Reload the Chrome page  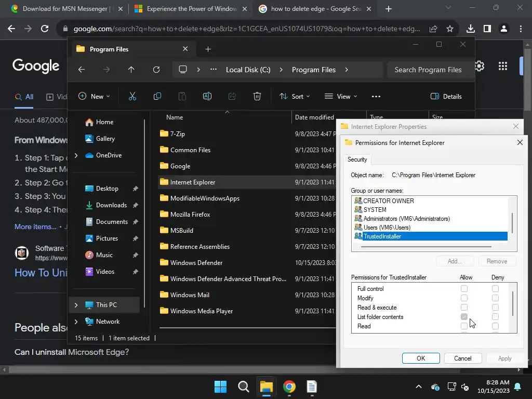(x=45, y=29)
